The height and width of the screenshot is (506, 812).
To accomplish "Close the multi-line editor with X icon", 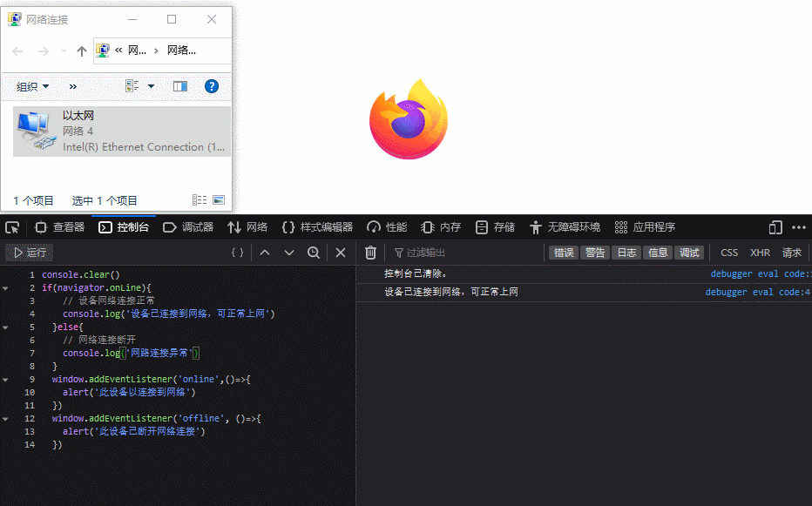I will coord(341,253).
